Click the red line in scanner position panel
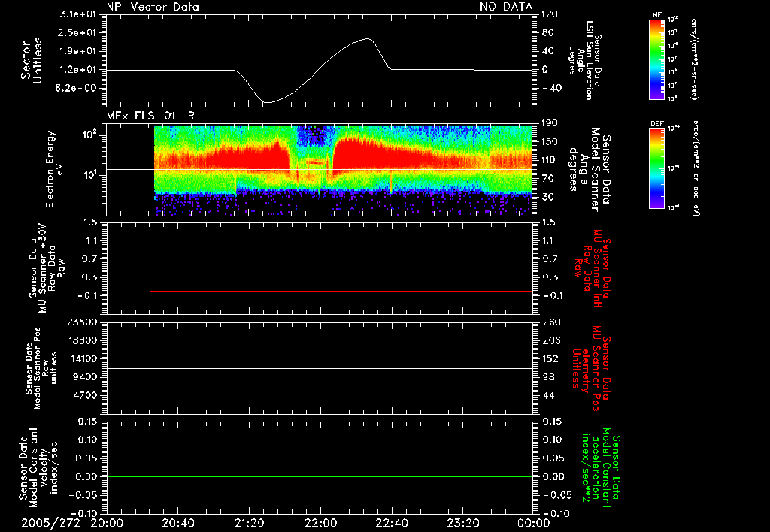This screenshot has width=770, height=532. (x=341, y=382)
